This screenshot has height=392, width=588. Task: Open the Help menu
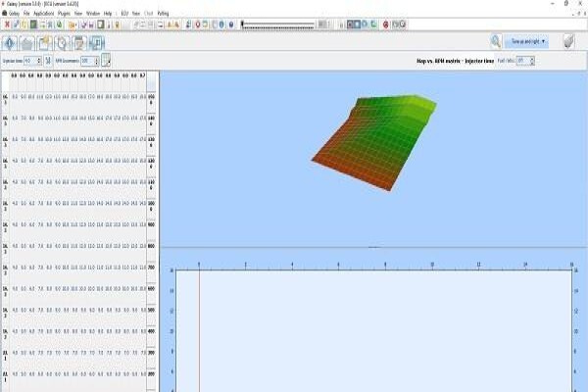108,14
